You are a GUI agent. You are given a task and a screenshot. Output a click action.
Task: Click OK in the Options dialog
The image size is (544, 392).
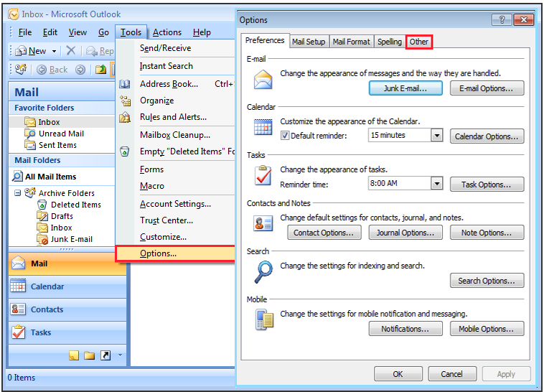(398, 374)
